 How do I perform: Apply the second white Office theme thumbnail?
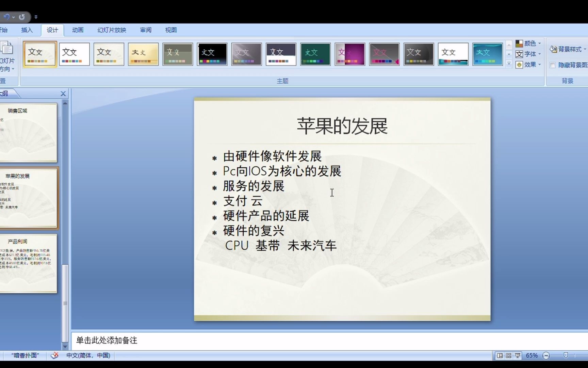(74, 54)
